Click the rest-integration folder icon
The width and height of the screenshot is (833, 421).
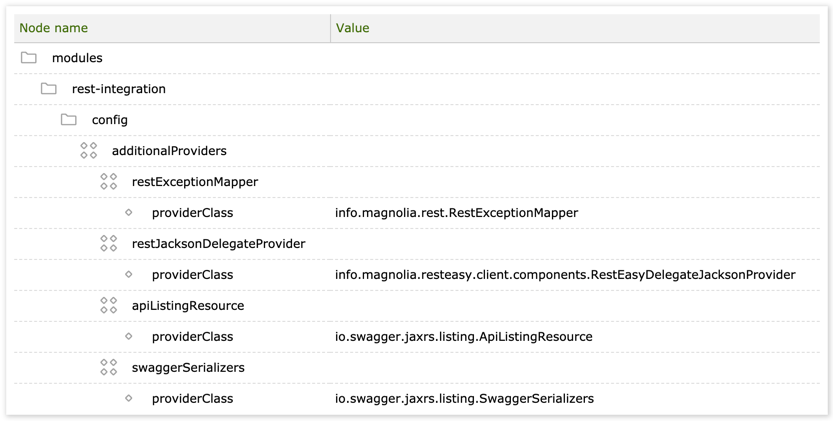49,89
